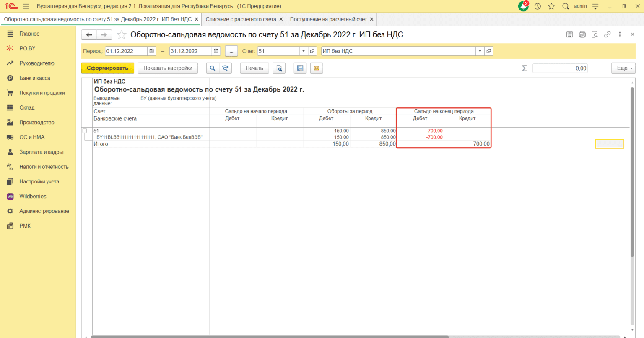Open the hamburger functions menu
The height and width of the screenshot is (338, 644).
point(26,6)
